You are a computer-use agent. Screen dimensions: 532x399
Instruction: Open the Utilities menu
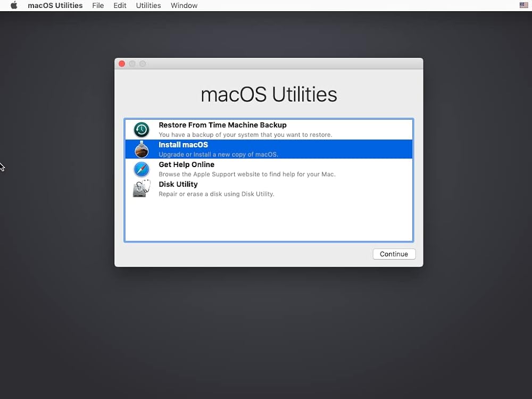pos(148,5)
